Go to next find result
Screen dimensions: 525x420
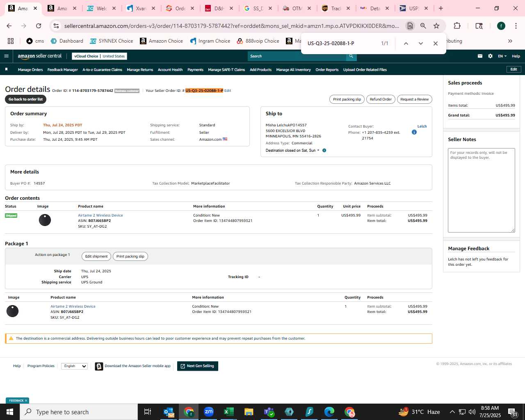click(x=420, y=43)
